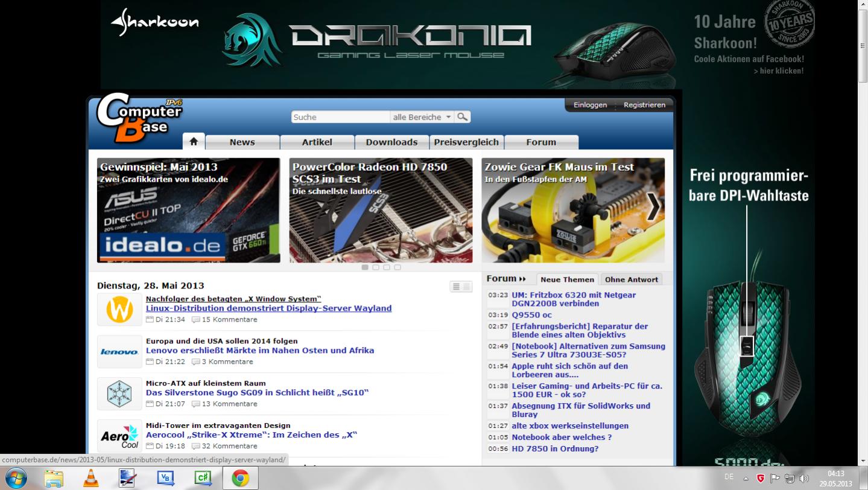The image size is (868, 490).
Task: Click the Einloggen link
Action: (x=590, y=105)
